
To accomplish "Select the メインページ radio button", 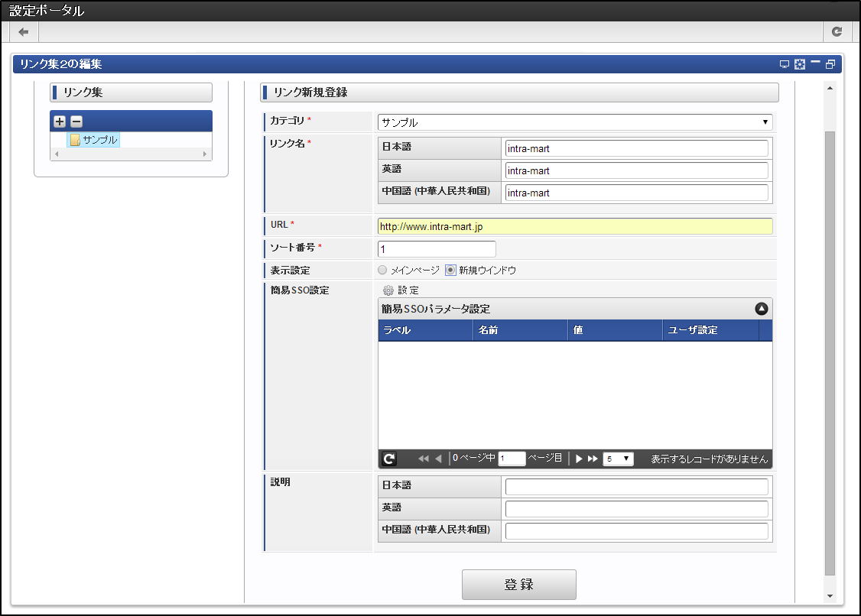I will coord(382,270).
